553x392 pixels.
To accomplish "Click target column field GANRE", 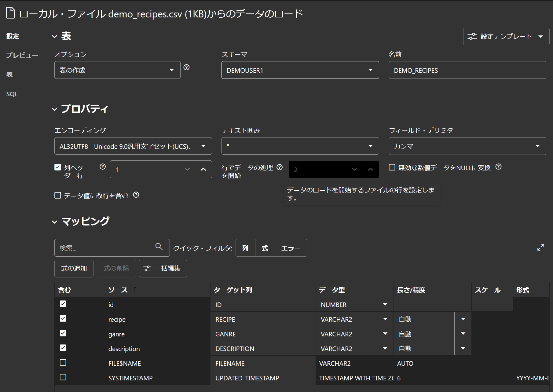I will coord(263,334).
